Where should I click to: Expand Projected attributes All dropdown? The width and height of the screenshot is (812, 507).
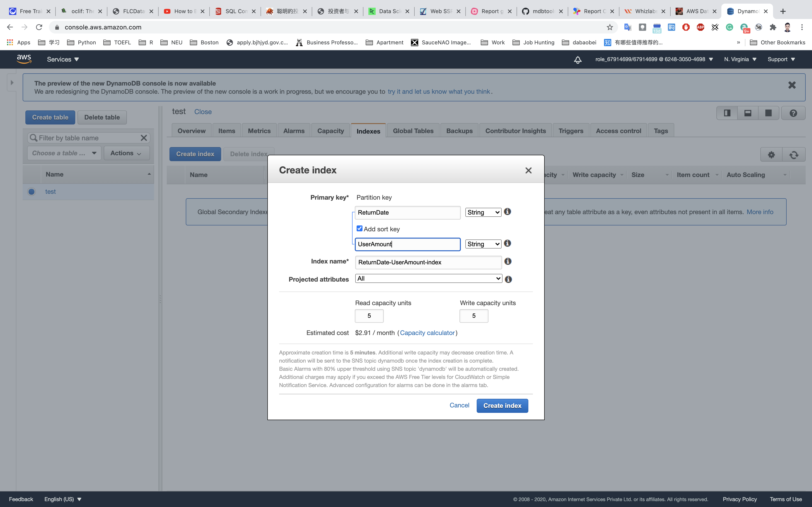pyautogui.click(x=428, y=278)
